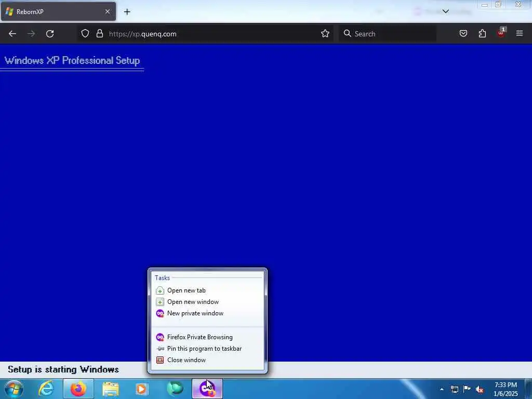
Task: Click the browser forward arrow
Action: click(31, 34)
